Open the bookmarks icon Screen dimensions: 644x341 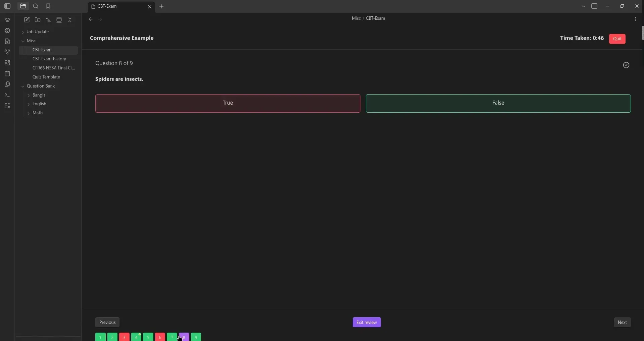48,6
